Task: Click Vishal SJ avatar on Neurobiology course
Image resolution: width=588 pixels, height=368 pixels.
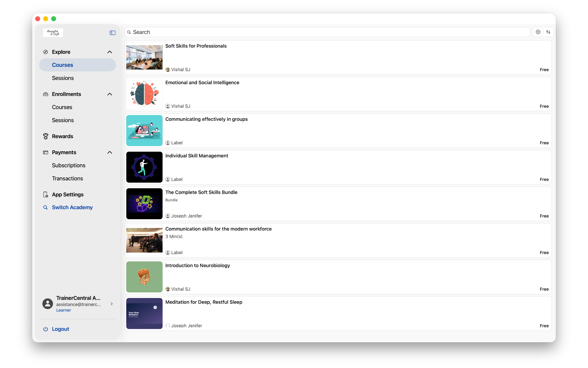Action: (x=168, y=289)
